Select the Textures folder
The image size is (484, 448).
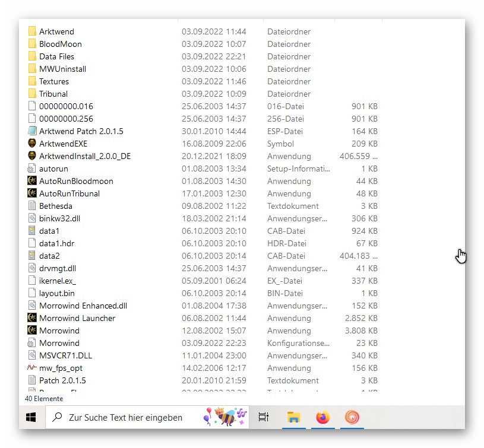(53, 81)
